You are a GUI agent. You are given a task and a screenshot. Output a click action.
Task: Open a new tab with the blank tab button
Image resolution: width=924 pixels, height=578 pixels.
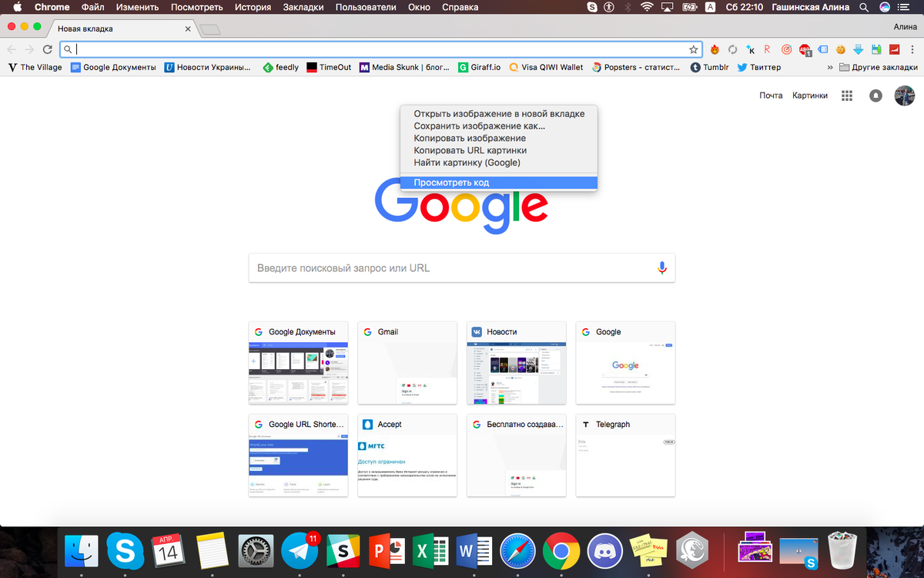click(210, 29)
